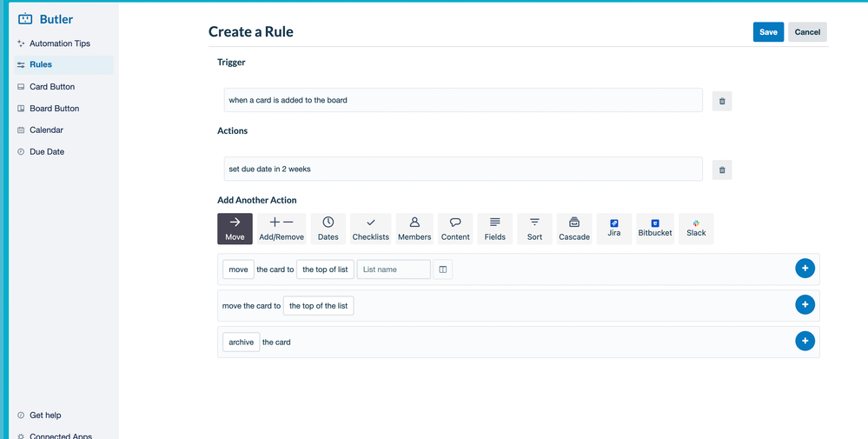Click the 'set due date in 2 weeks' action
The image size is (868, 439).
(463, 169)
